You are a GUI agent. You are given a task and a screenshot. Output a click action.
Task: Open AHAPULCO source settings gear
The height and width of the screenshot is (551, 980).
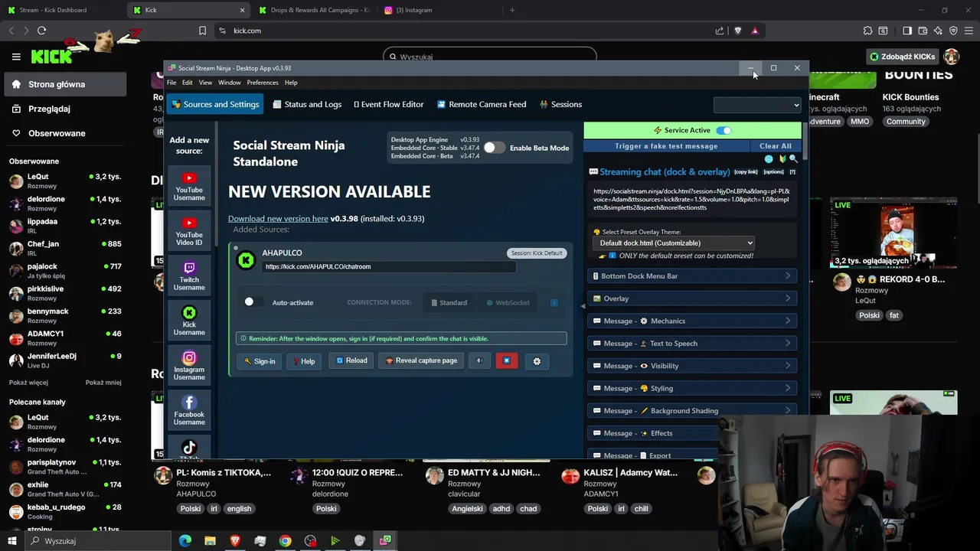(x=537, y=361)
